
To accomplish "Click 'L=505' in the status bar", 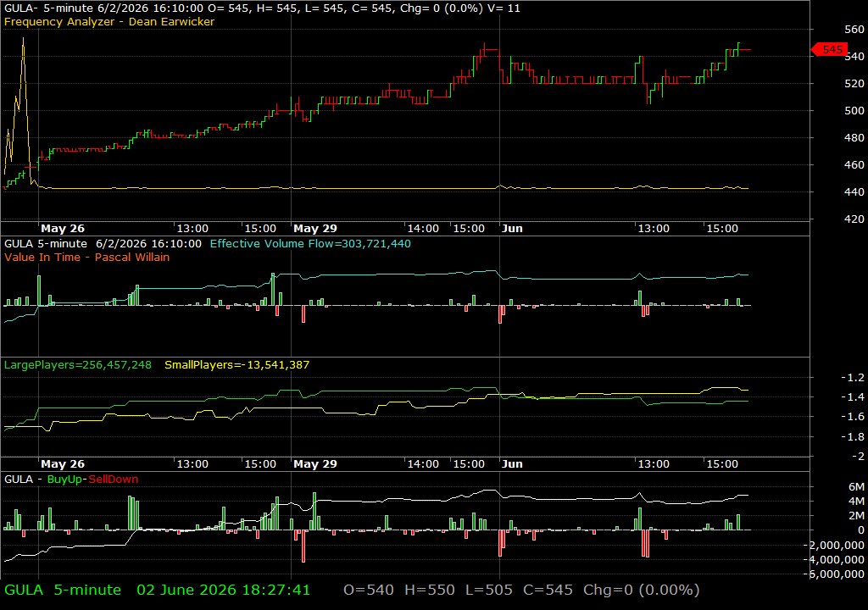I will tap(489, 590).
